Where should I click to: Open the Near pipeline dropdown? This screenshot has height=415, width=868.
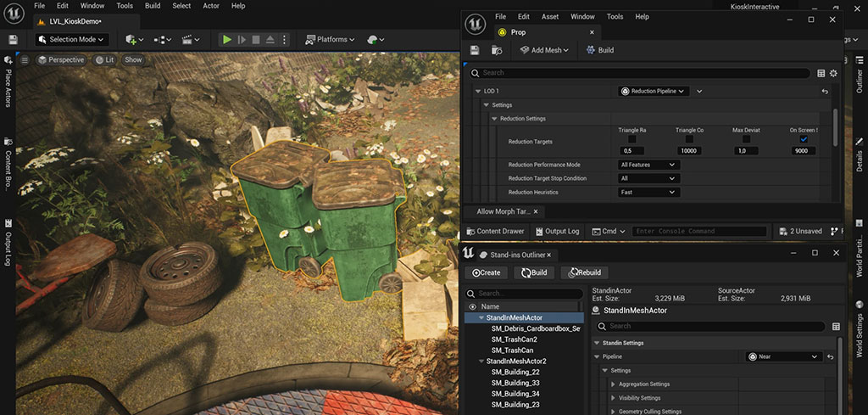click(x=784, y=356)
